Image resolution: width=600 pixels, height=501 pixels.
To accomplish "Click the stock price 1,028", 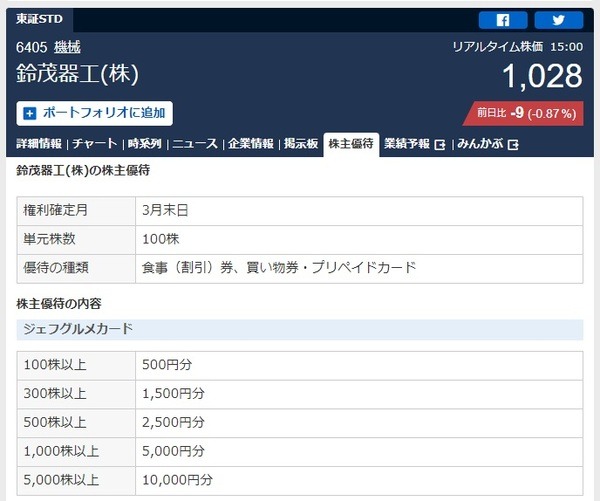I will click(x=542, y=76).
